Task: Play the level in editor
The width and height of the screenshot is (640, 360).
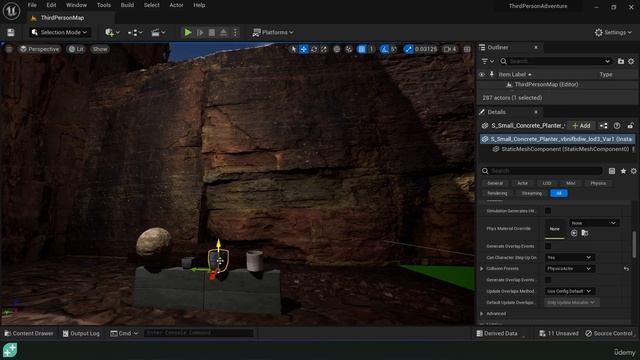Action: [188, 32]
